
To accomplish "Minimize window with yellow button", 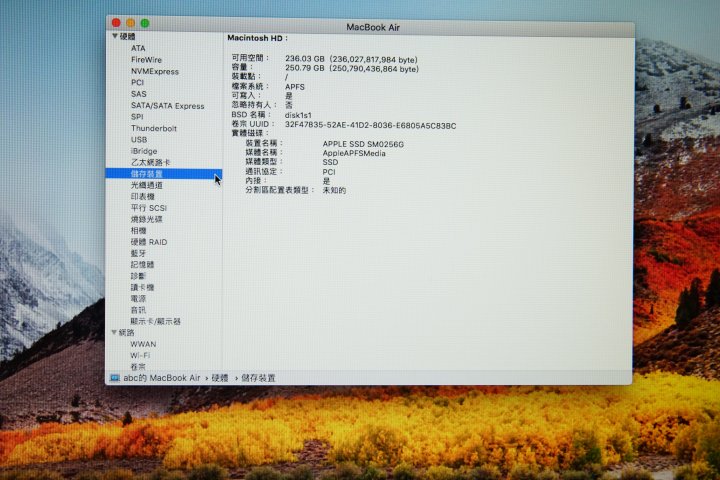I will coord(130,23).
